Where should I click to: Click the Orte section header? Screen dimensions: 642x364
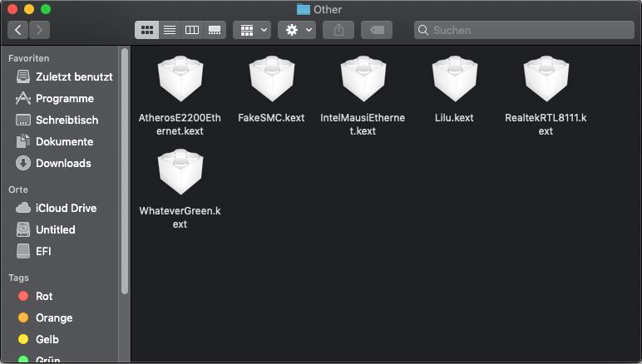point(18,189)
